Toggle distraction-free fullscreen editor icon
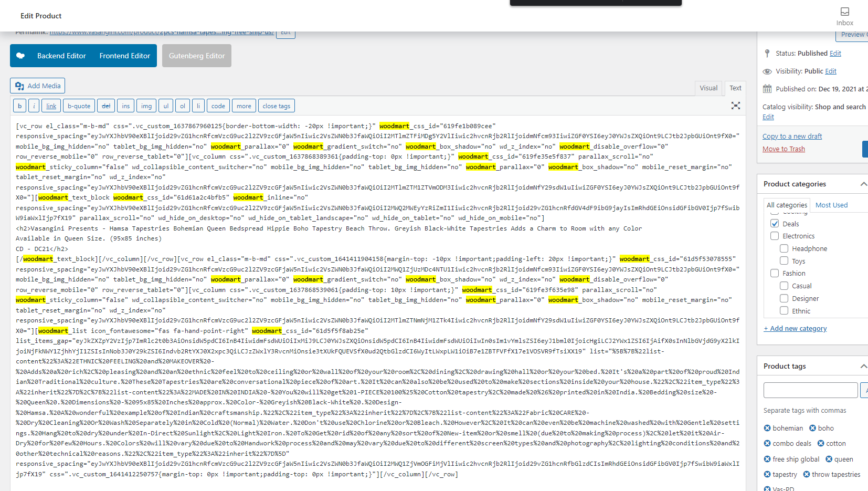The width and height of the screenshot is (868, 491). click(x=736, y=106)
